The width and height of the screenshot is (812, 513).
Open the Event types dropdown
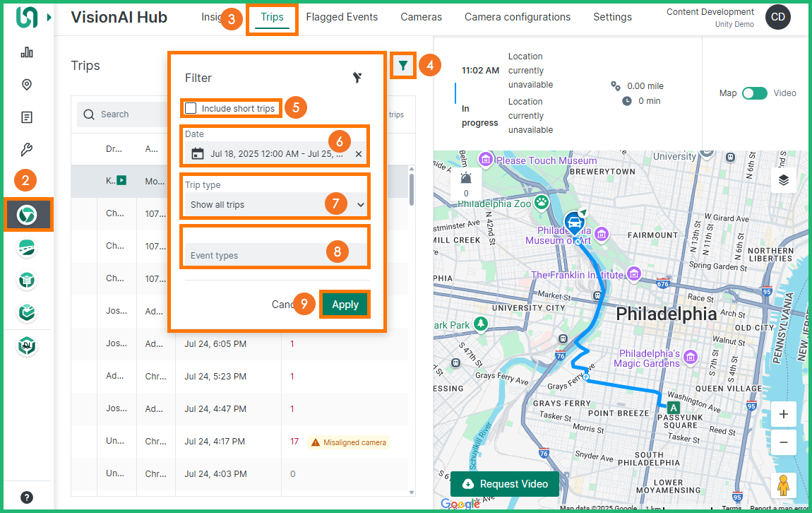[275, 254]
